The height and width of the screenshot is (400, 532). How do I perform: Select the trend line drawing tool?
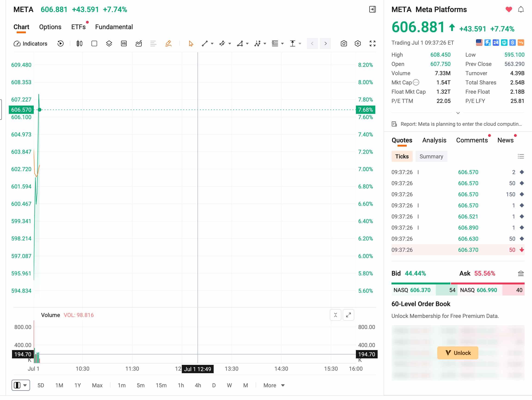205,43
